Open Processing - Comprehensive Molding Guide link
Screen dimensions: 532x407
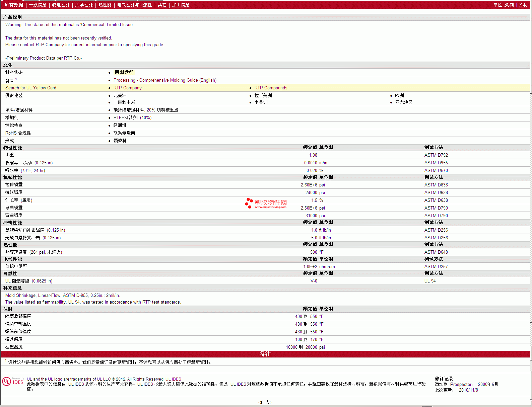coord(165,80)
